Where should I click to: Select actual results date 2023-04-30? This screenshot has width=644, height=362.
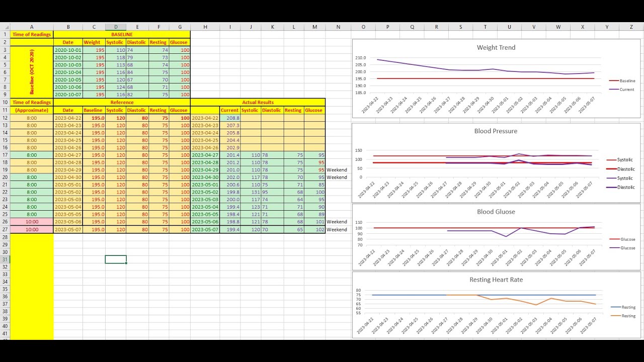pyautogui.click(x=205, y=177)
